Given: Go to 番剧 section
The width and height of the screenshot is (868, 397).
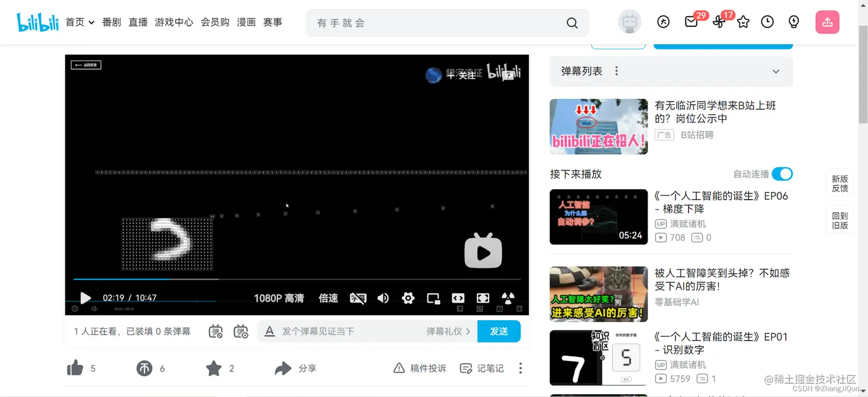Looking at the screenshot, I should (x=111, y=22).
